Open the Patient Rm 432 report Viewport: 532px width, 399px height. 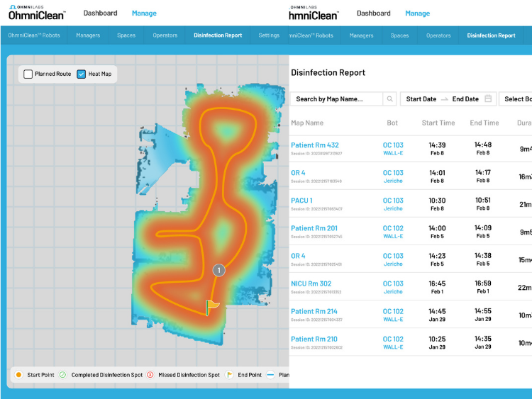point(315,145)
